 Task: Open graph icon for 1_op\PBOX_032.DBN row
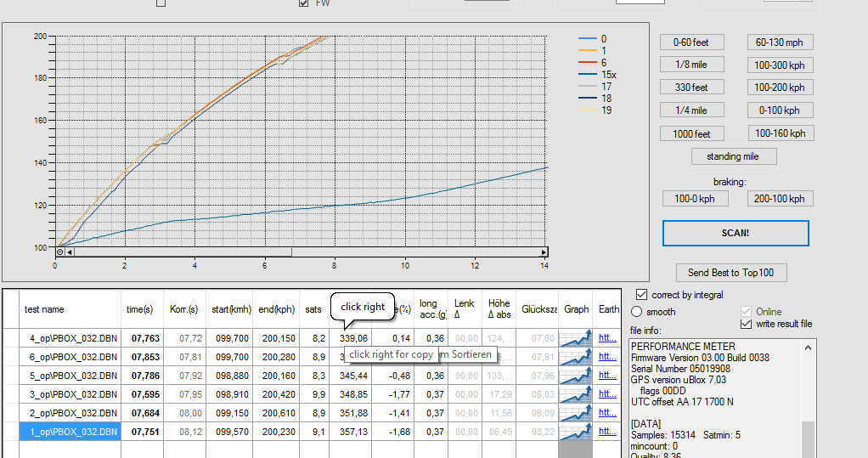(576, 432)
